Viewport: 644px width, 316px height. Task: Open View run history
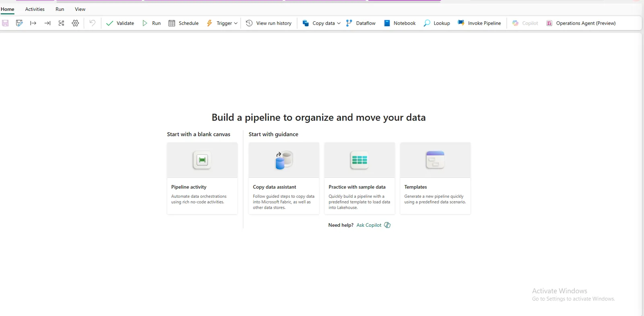pyautogui.click(x=268, y=23)
